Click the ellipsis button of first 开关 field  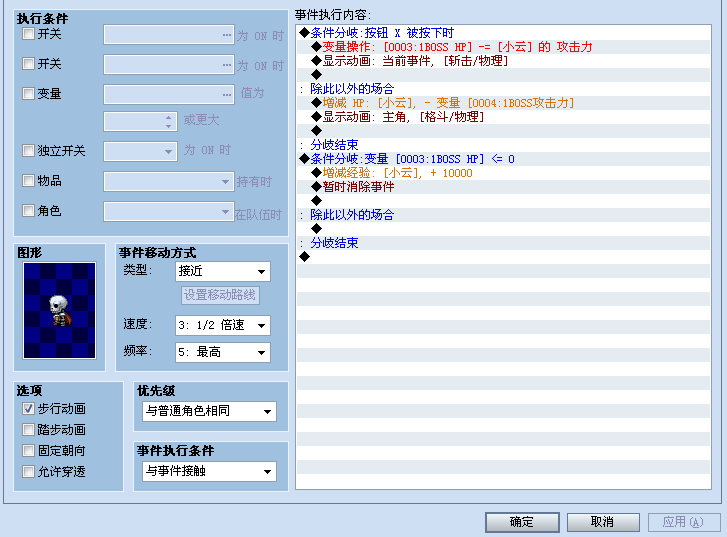(x=226, y=35)
